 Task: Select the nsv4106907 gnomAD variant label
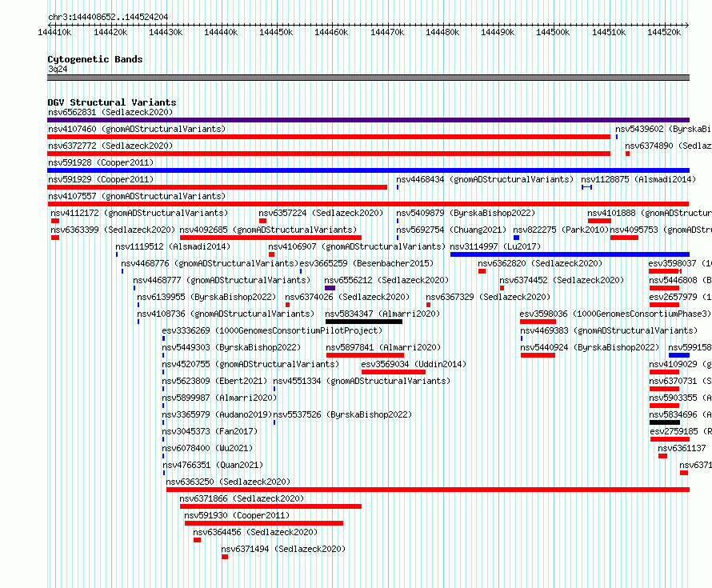pos(357,246)
